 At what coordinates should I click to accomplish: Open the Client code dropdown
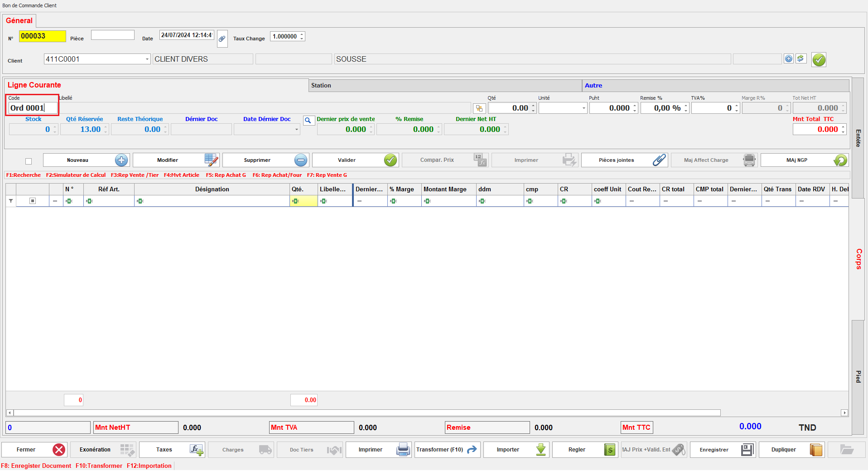click(x=147, y=59)
